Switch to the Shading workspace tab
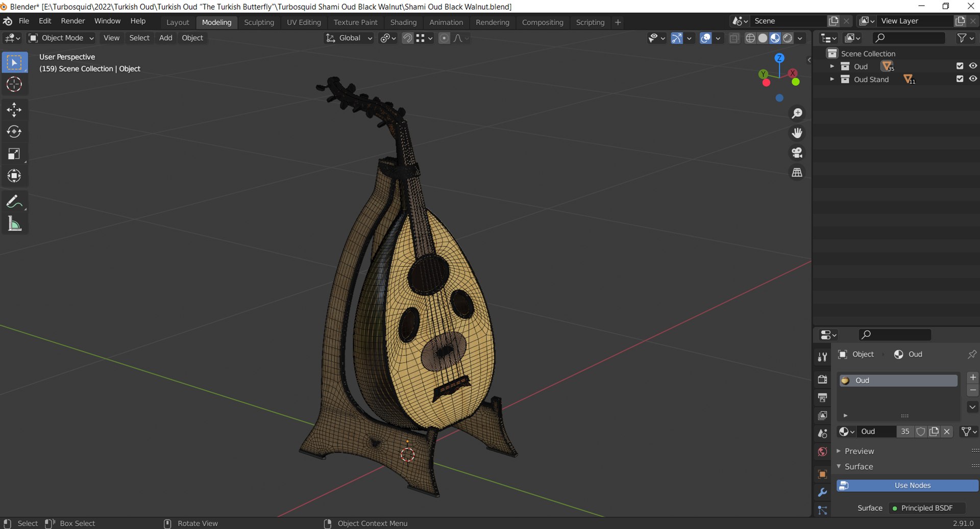980x529 pixels. click(403, 22)
